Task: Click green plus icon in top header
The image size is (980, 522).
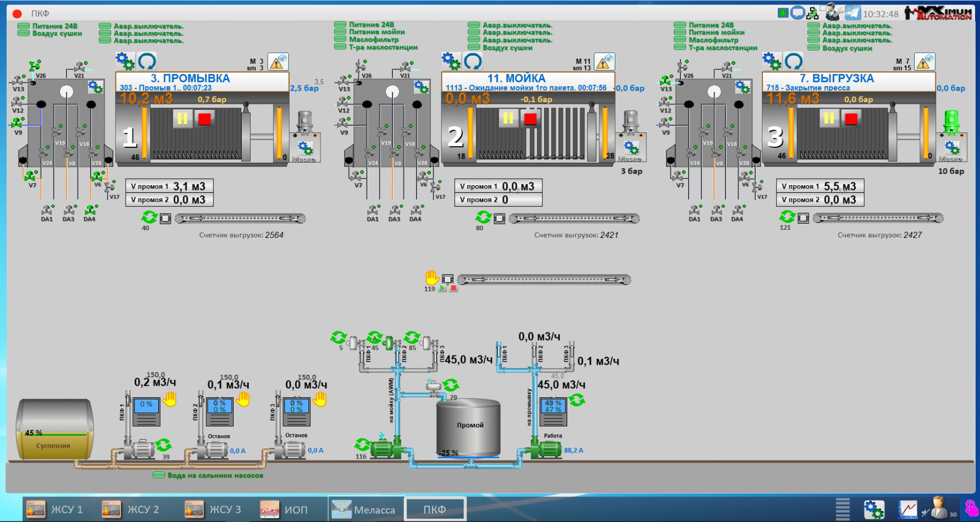Action: [783, 13]
